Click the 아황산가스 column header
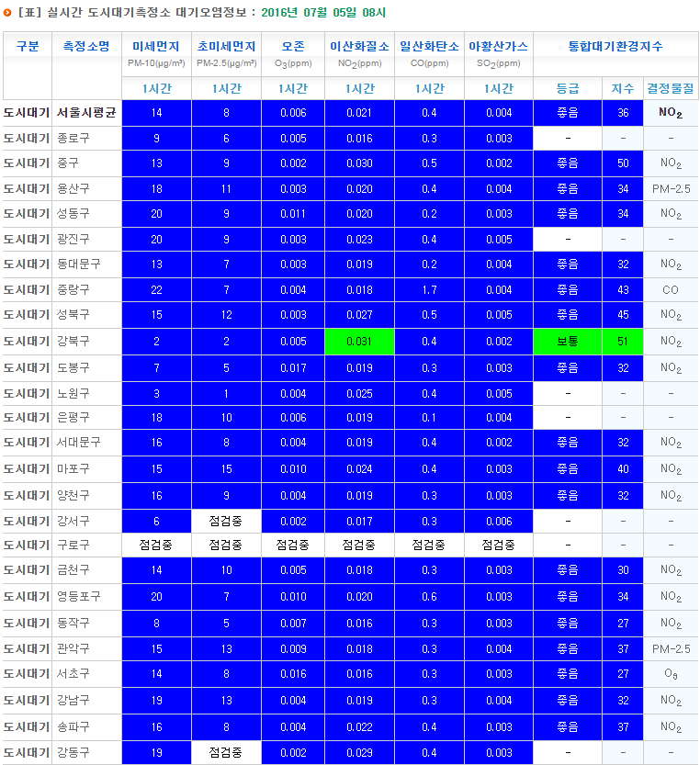This screenshot has width=700, height=765. point(498,46)
